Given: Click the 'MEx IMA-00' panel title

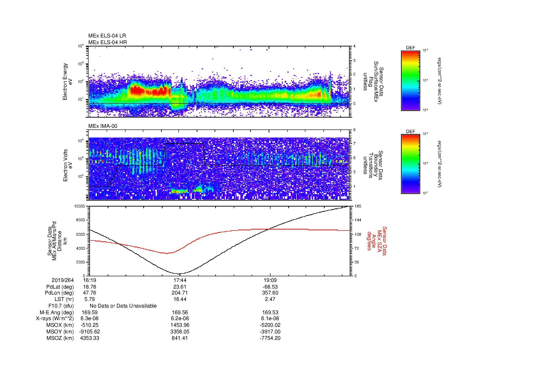Looking at the screenshot, I should coord(103,126).
